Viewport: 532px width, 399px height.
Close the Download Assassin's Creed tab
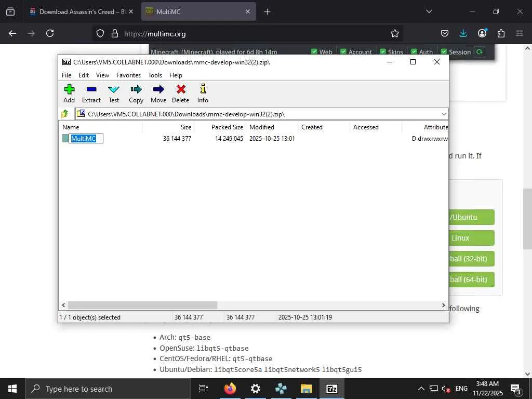point(131,11)
